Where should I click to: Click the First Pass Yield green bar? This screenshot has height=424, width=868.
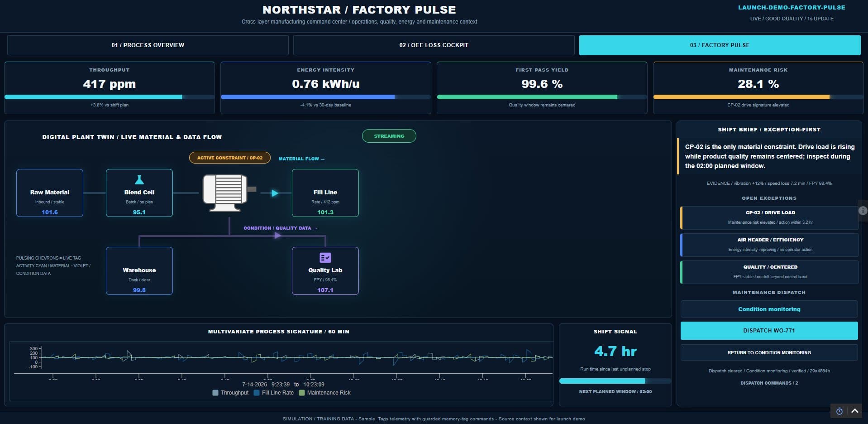coord(542,97)
